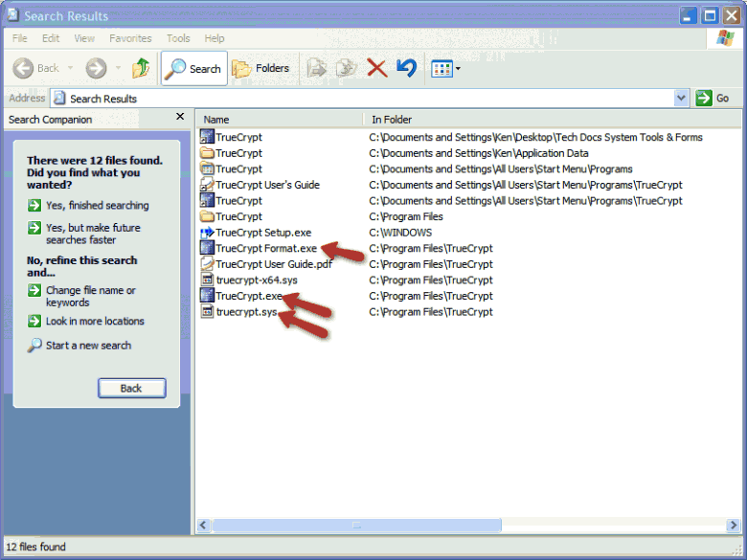Open the Tools menu

pos(178,38)
